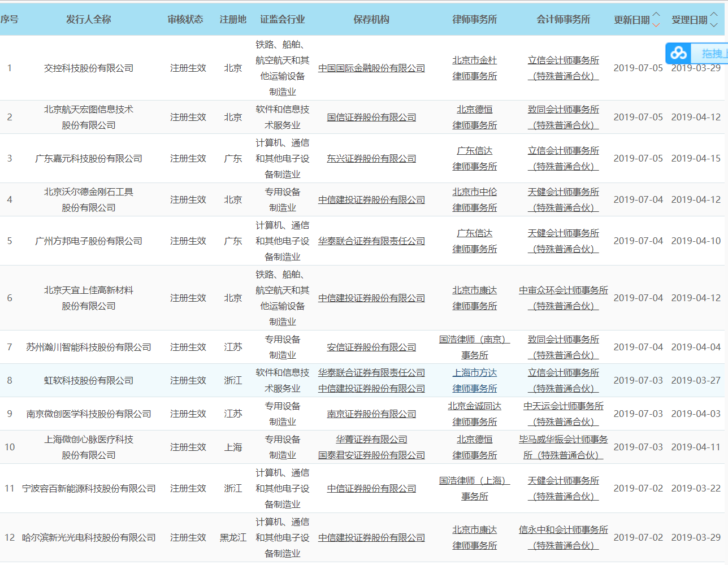Open 中审众环会计师事务所 accounting firm link
Image resolution: width=728 pixels, height=565 pixels.
[564, 298]
